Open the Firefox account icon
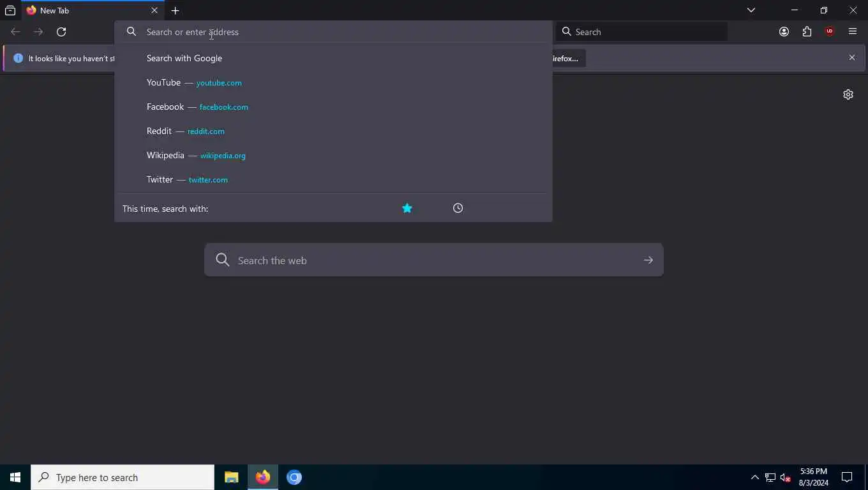This screenshot has height=490, width=868. 784,32
